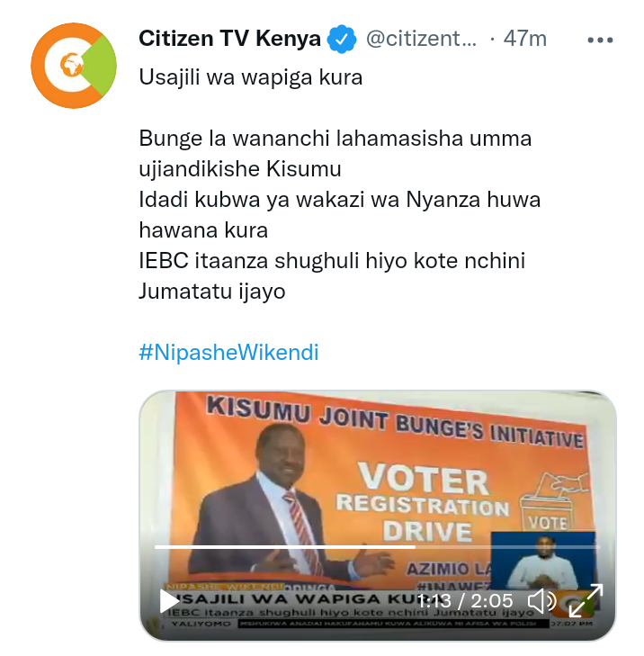Viewport: 644px width, 656px height.
Task: Open the @citizent... handle link
Action: point(421,39)
